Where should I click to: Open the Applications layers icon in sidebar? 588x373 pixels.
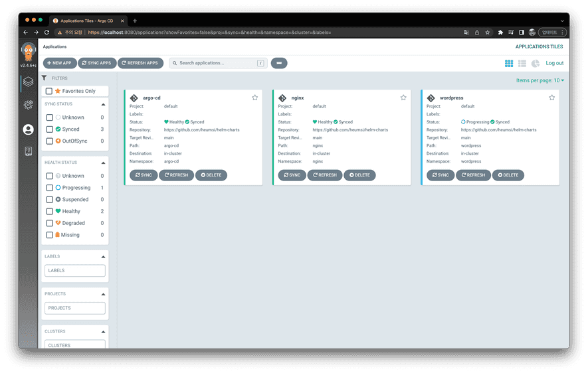coord(28,82)
